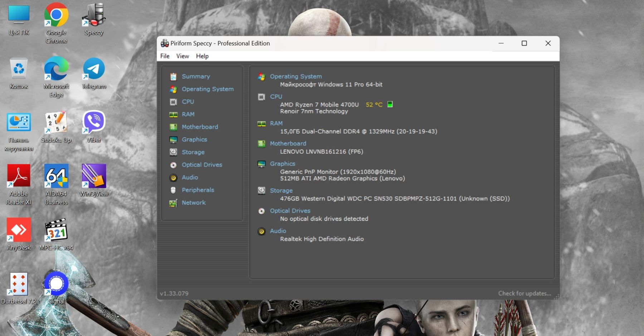Image resolution: width=644 pixels, height=336 pixels.
Task: Select the Viber desktop shortcut
Action: (x=94, y=126)
